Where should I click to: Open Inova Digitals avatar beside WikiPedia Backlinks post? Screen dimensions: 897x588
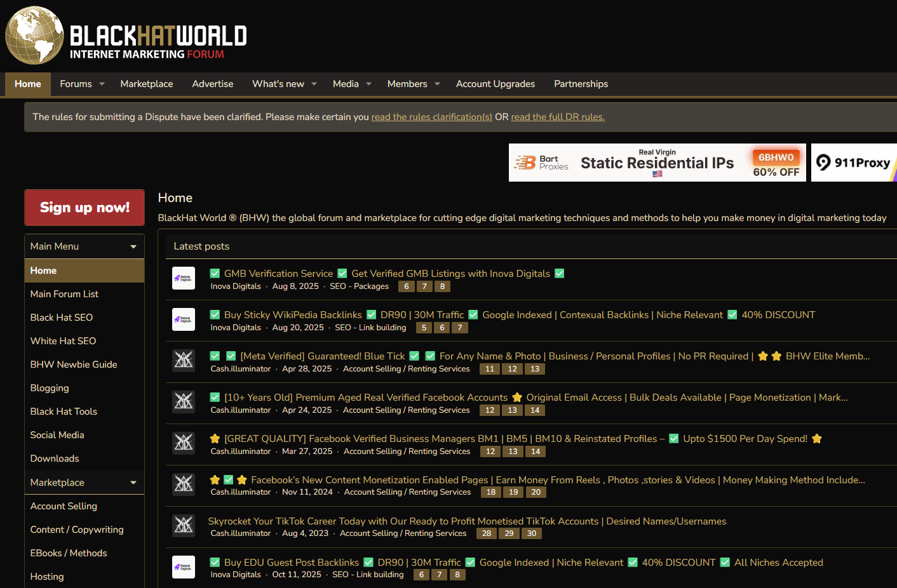[x=184, y=319]
